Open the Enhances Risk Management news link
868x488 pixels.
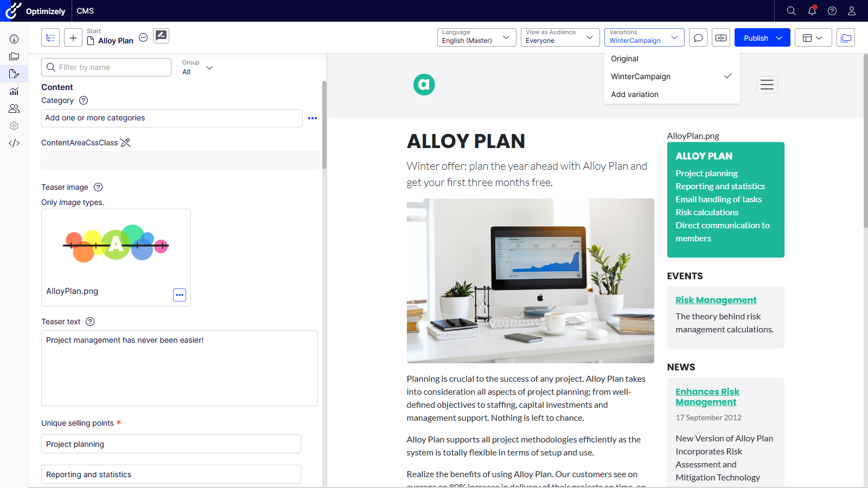[x=707, y=397]
